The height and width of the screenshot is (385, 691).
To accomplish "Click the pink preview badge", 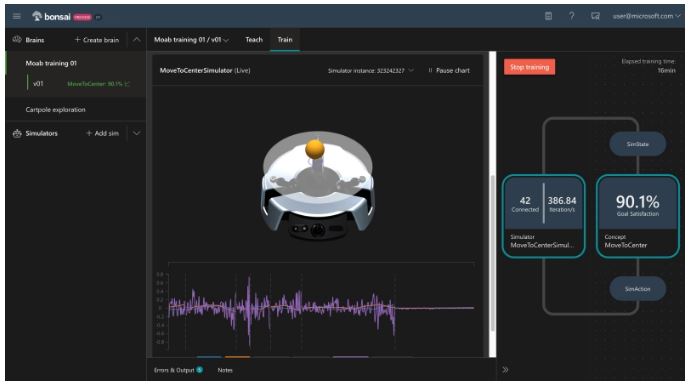I will 82,17.
